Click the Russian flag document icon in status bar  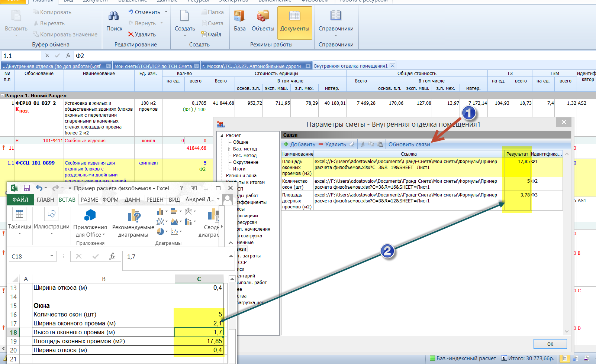(586, 358)
